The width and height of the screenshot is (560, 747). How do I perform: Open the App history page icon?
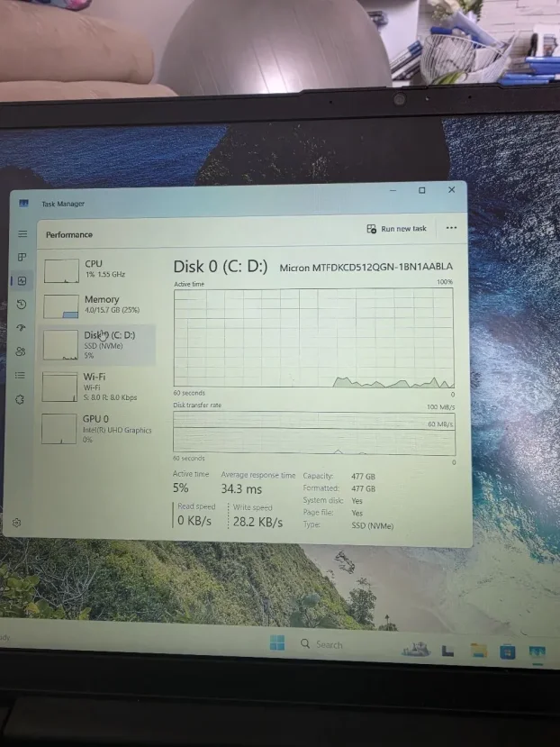[22, 304]
